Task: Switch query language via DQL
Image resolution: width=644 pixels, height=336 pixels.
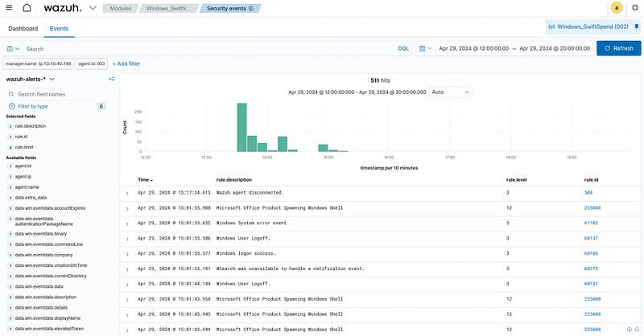Action: 403,49
